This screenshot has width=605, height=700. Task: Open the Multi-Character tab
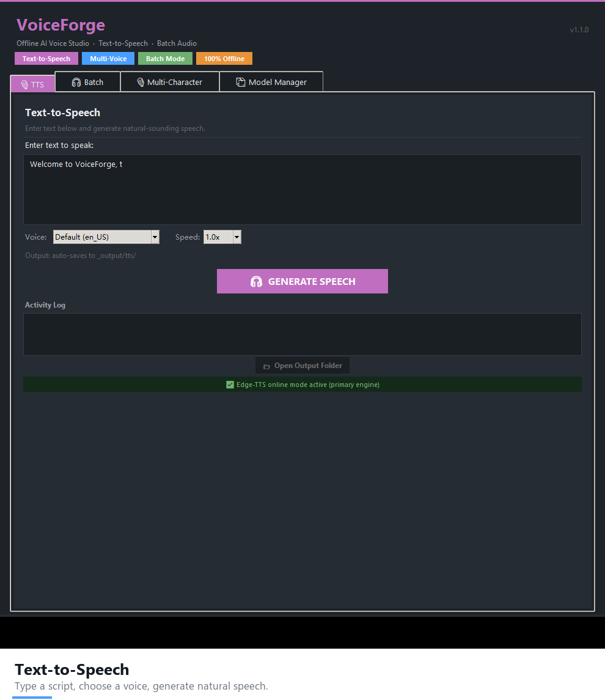click(169, 82)
